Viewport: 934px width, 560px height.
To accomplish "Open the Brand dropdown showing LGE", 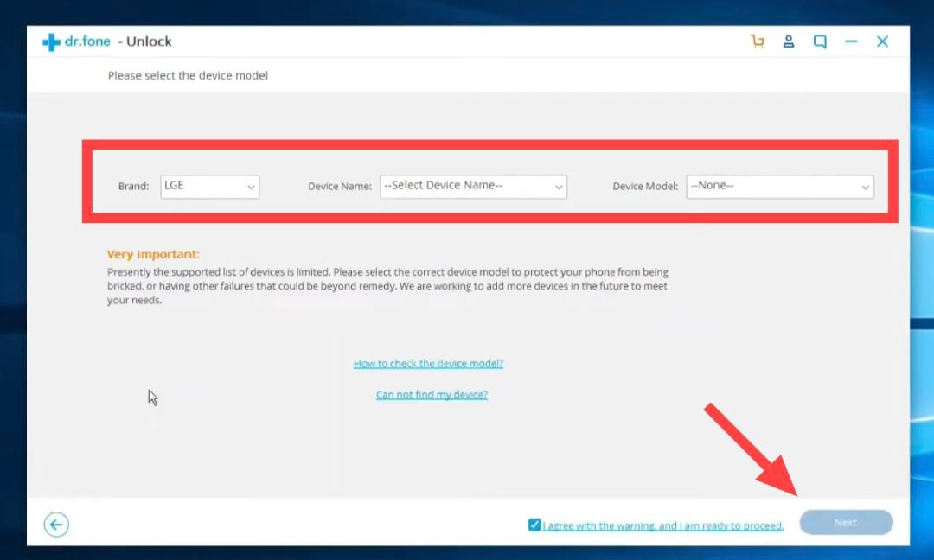I will click(x=209, y=187).
